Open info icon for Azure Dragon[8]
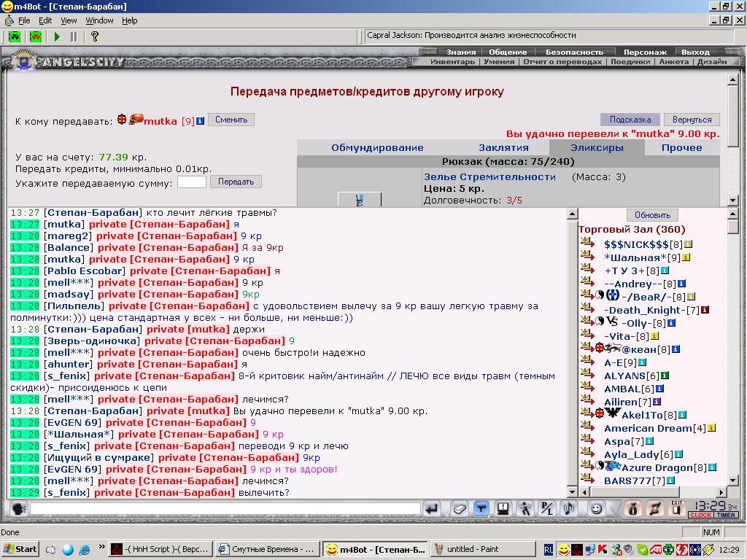This screenshot has width=747, height=560. pos(712,467)
